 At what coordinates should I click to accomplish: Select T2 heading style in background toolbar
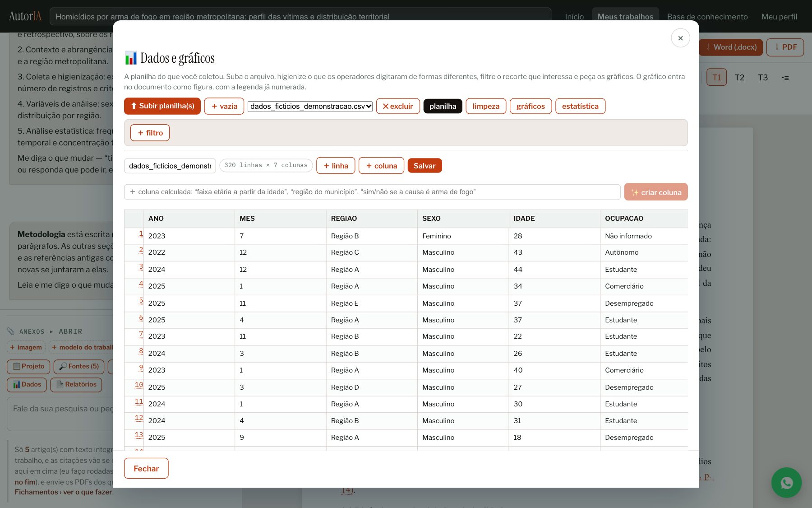click(x=739, y=77)
